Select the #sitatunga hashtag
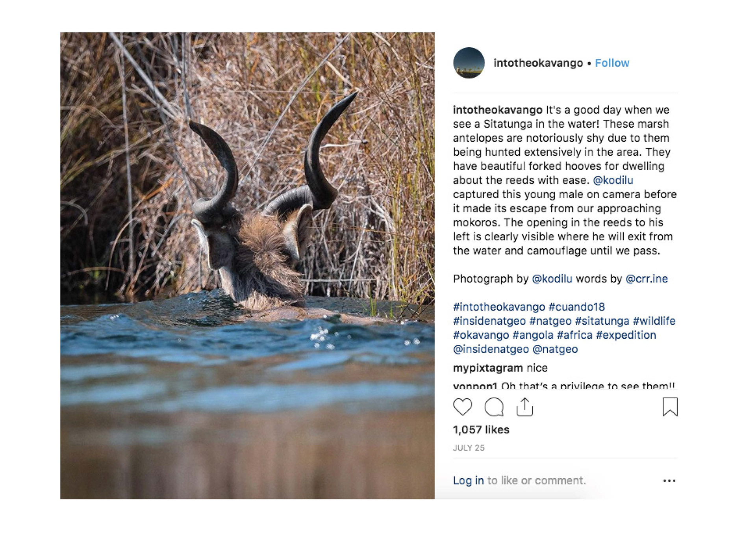This screenshot has width=756, height=535. coord(602,321)
